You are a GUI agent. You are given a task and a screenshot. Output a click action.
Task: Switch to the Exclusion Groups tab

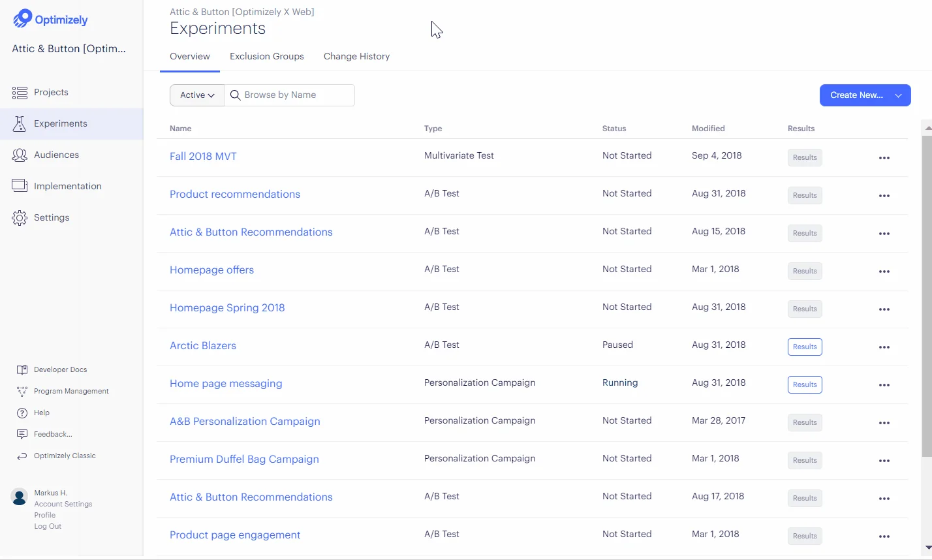tap(266, 56)
